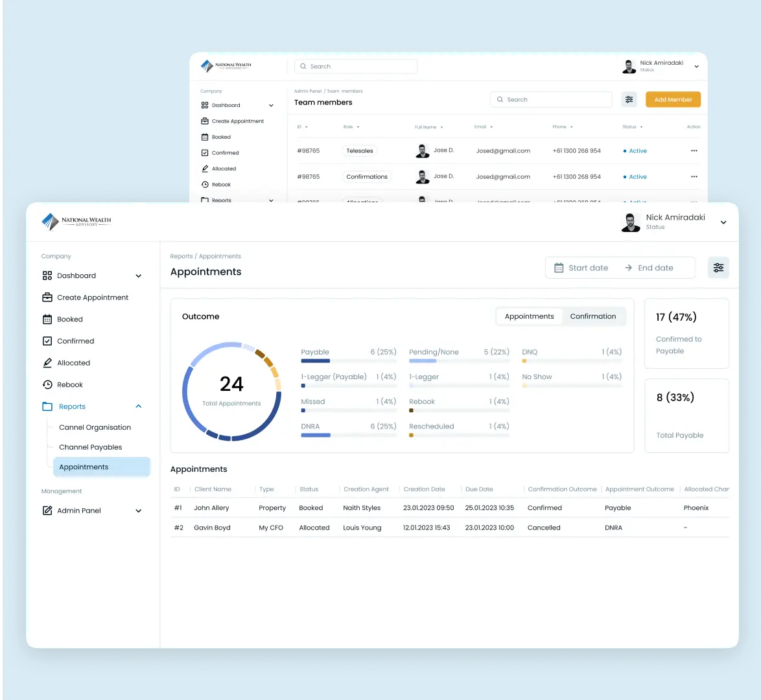Click the Add Member button
This screenshot has width=761, height=700.
(673, 100)
